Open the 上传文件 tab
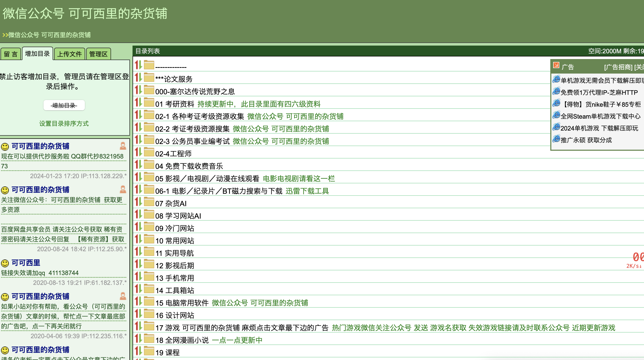644x360 pixels. click(69, 54)
